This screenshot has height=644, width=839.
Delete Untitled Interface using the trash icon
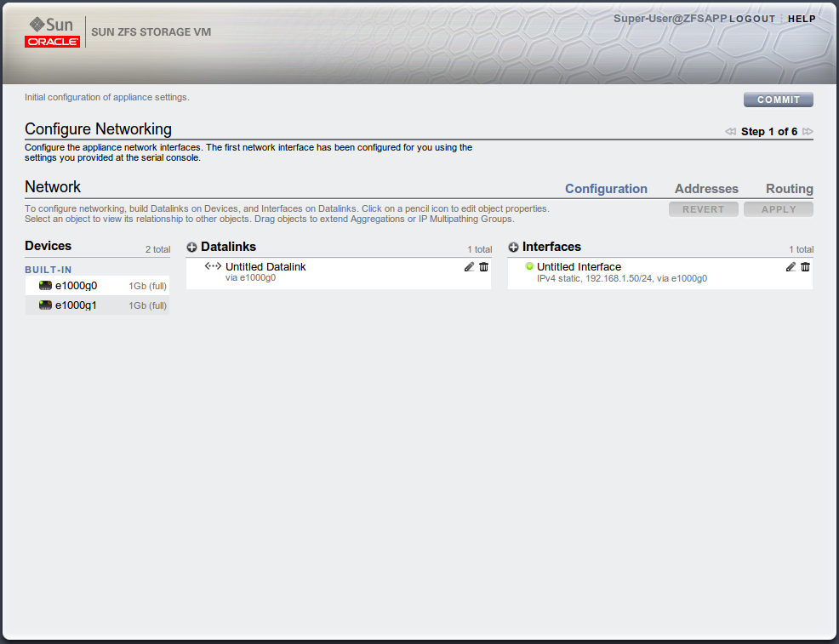(x=805, y=266)
